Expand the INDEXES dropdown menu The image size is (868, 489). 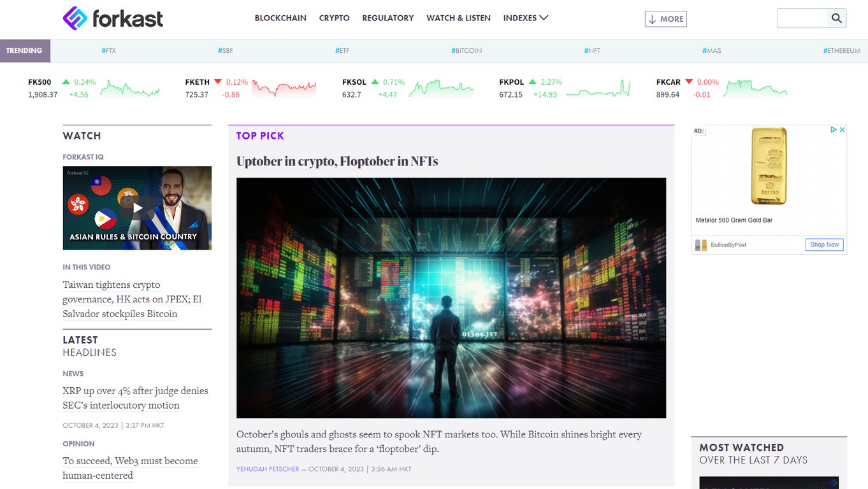coord(526,18)
